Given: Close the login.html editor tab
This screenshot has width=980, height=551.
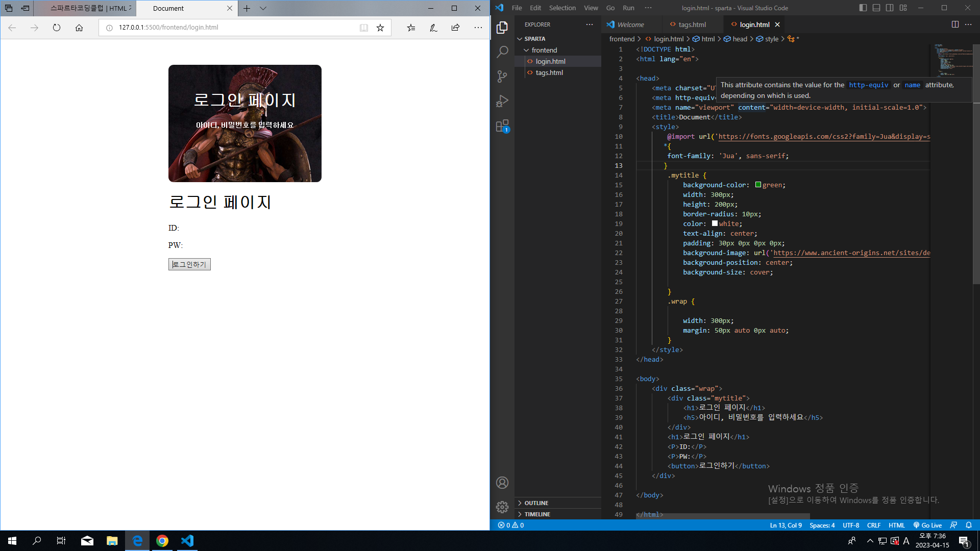Looking at the screenshot, I should pos(777,24).
